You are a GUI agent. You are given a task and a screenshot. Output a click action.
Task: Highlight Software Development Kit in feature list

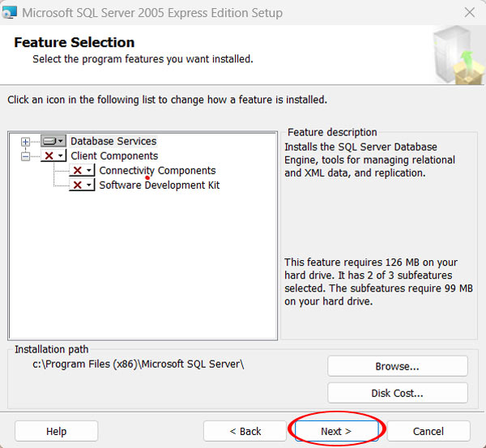[x=159, y=186]
